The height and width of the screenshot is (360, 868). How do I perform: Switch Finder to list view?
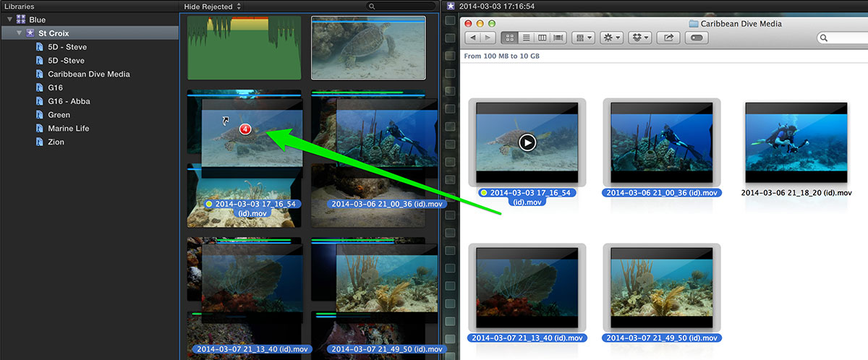pos(526,38)
